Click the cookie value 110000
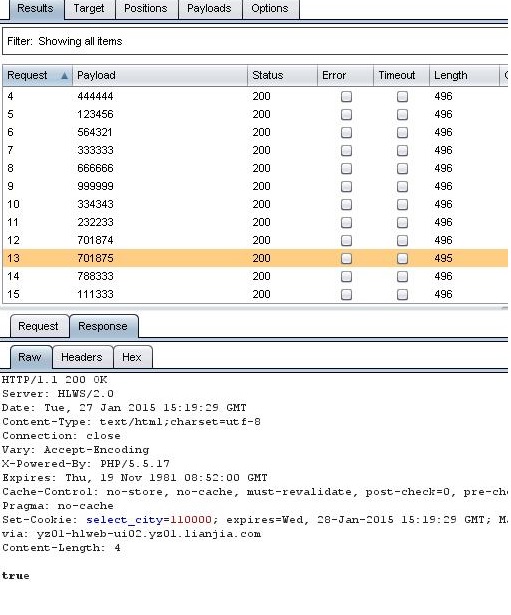 (x=191, y=520)
